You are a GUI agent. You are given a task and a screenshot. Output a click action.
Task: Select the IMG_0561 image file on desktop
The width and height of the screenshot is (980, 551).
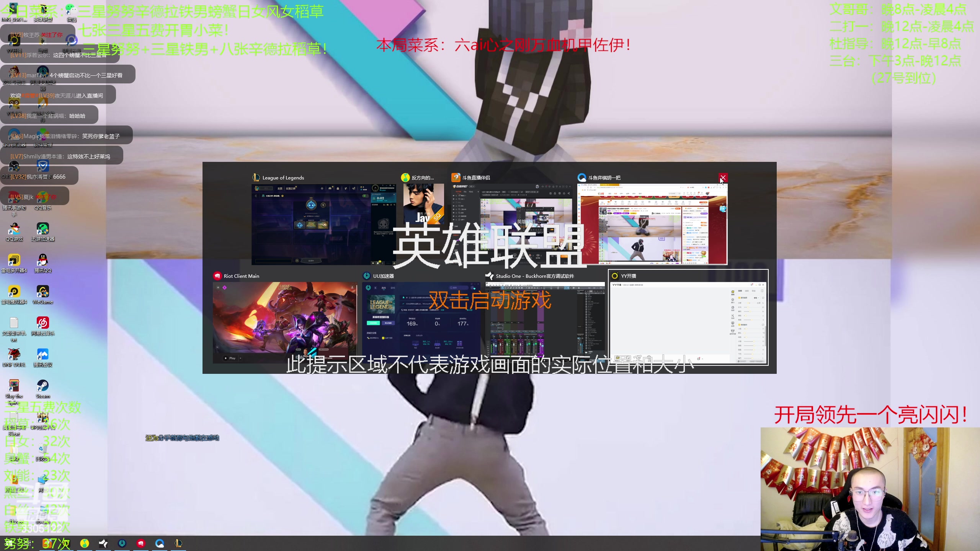tap(14, 12)
